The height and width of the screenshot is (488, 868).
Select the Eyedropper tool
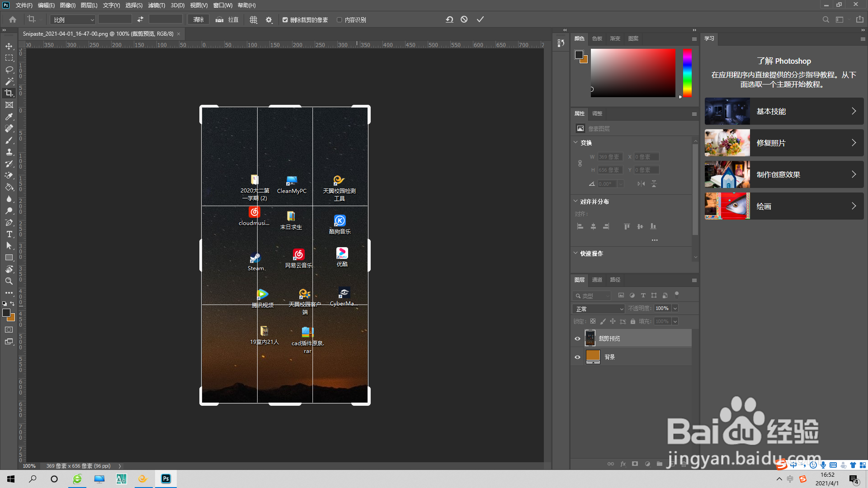9,117
